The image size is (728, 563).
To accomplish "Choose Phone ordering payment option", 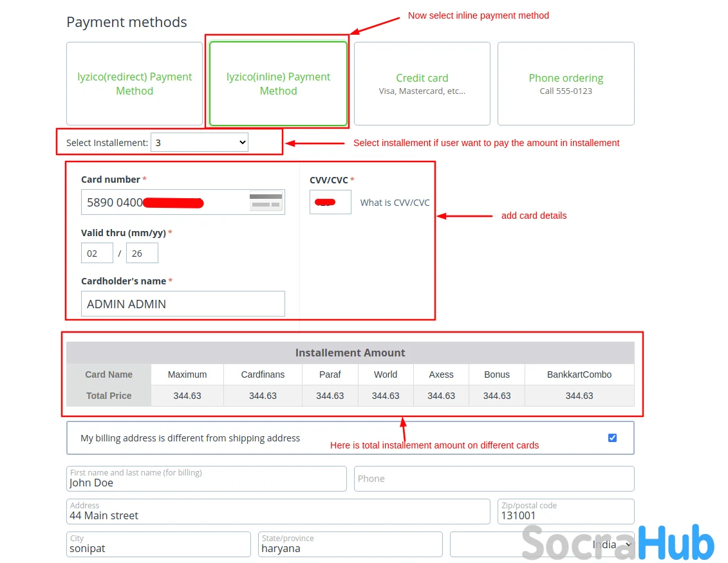I will (x=566, y=84).
